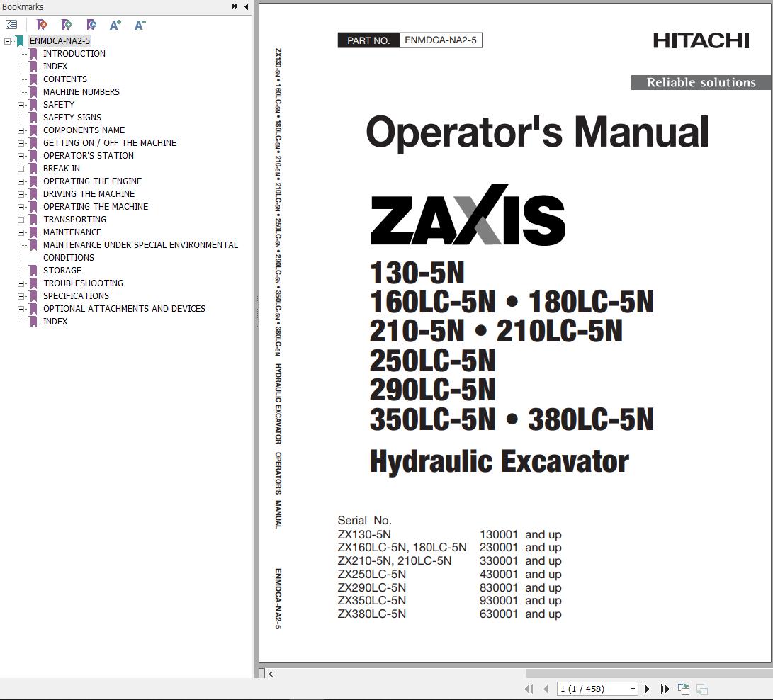
Task: Expand OPTIONAL ATTACHMENTS AND DEVICES
Action: (x=21, y=309)
